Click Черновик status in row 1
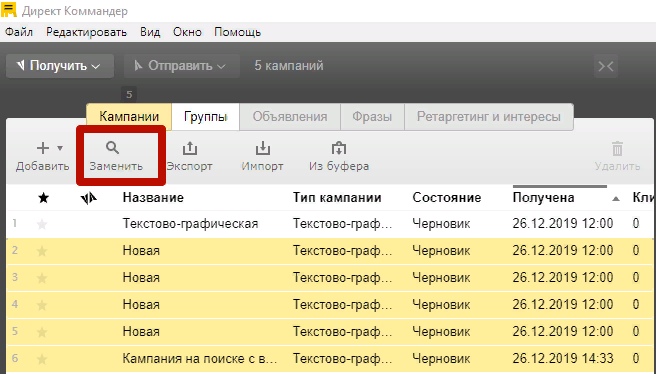Screen dimensions: 656x374 pos(441,224)
